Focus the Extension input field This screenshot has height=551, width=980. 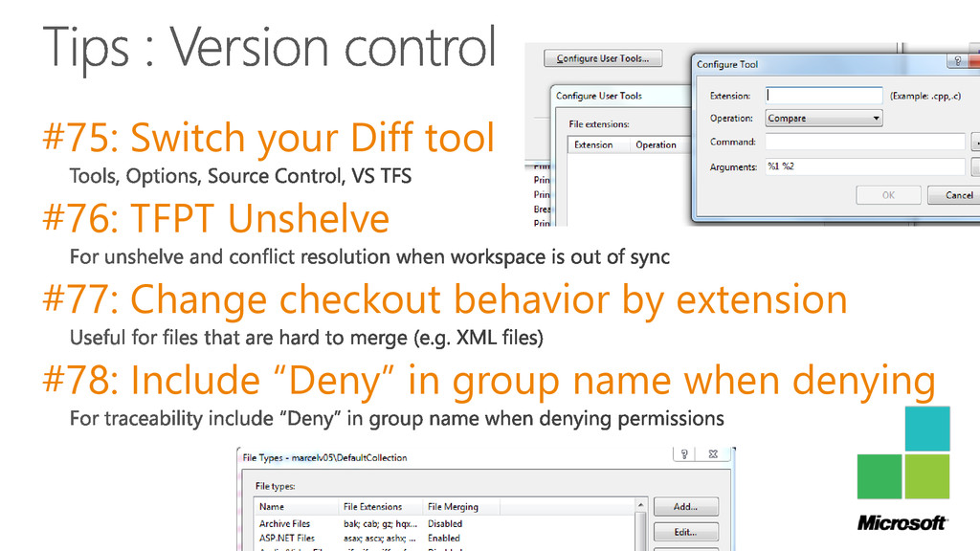pyautogui.click(x=823, y=96)
